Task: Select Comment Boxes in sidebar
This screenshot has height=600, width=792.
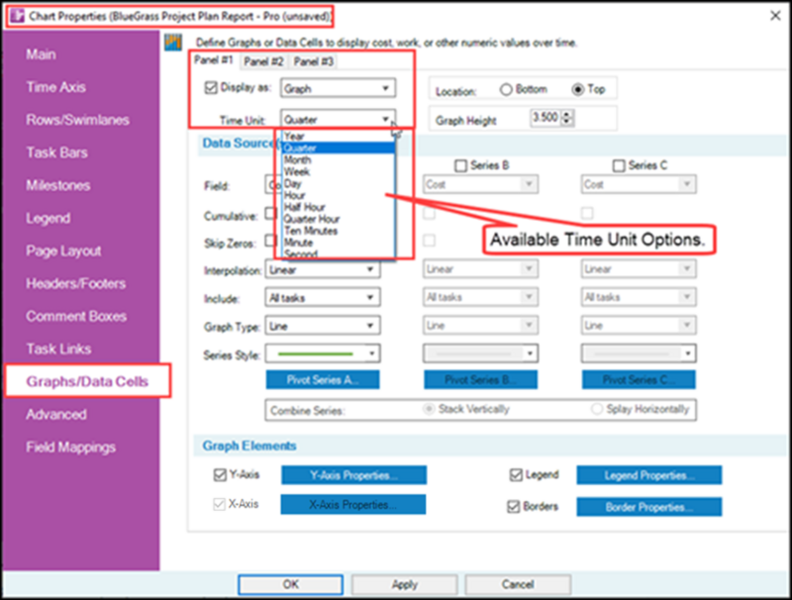Action: click(x=76, y=316)
